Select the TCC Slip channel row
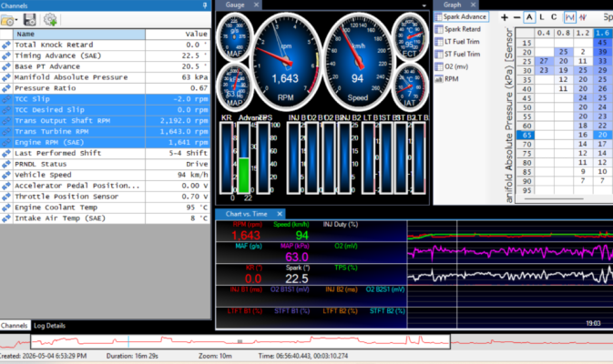The image size is (613, 364). [x=105, y=99]
